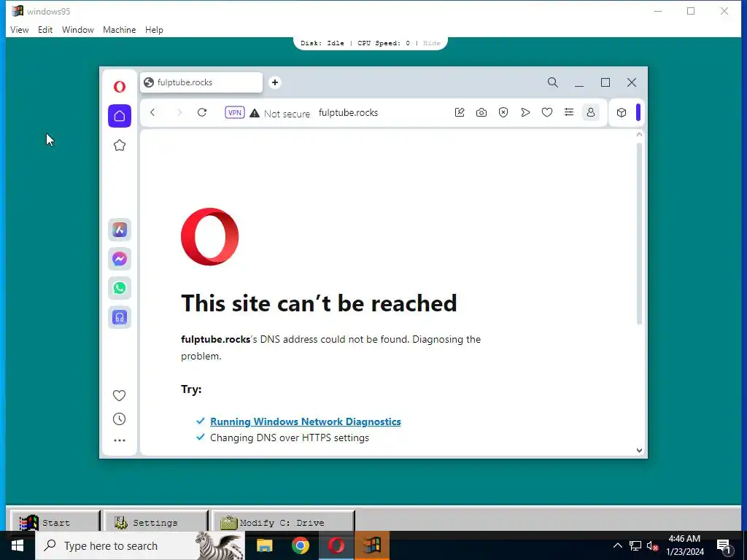This screenshot has width=747, height=560.
Task: Expand the system tray hidden icons chevron
Action: tap(617, 545)
